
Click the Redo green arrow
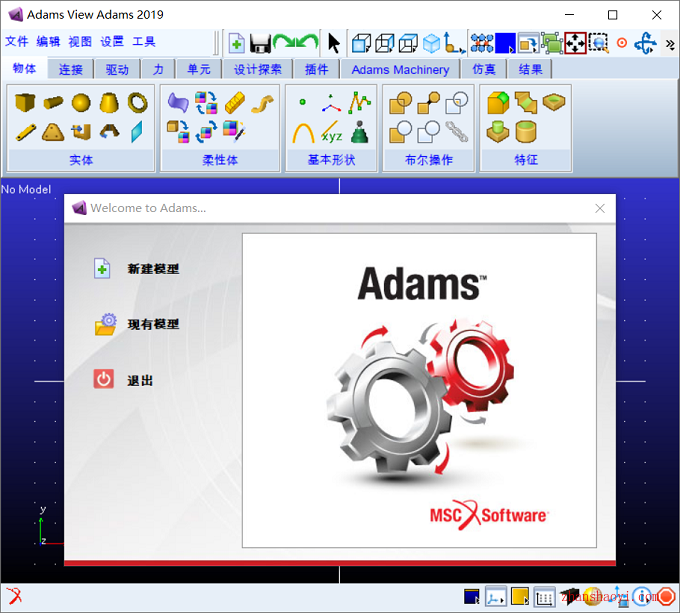click(x=284, y=43)
